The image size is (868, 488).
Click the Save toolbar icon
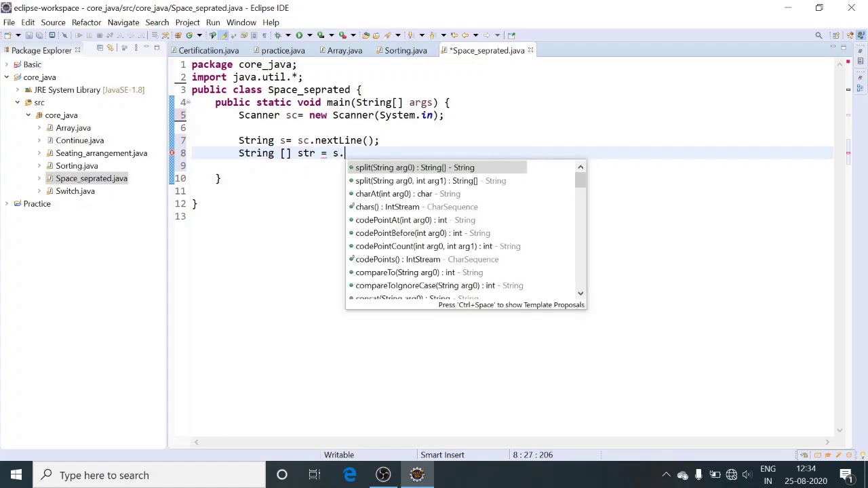click(29, 35)
